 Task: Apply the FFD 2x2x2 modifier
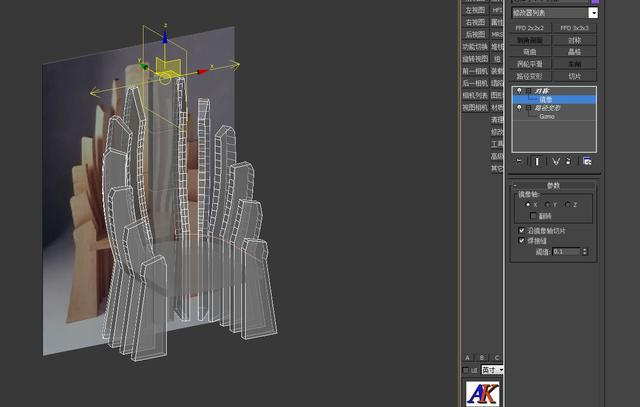coord(530,28)
